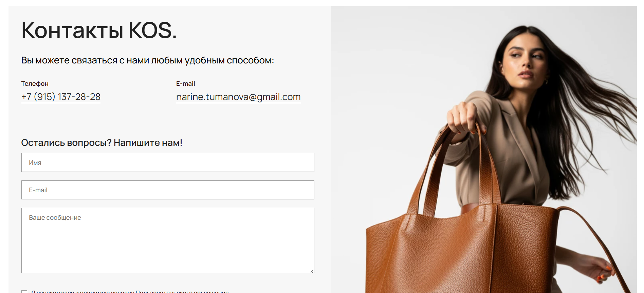Click the Пользовательского соглашения agreement text
Viewport: 644px width, 293px height.
182,292
